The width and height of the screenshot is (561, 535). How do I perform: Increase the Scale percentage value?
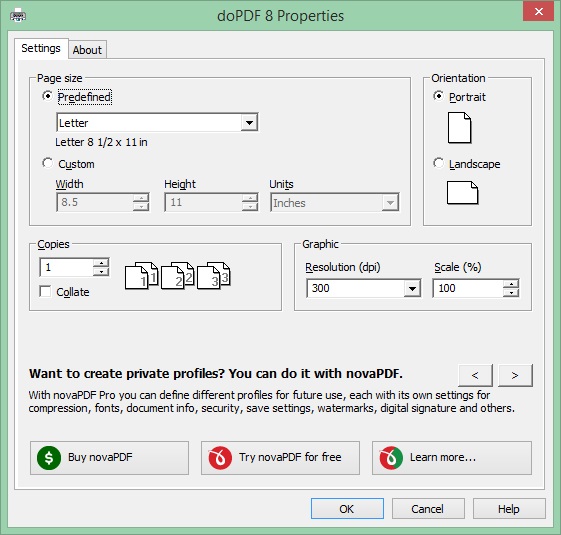click(x=511, y=284)
